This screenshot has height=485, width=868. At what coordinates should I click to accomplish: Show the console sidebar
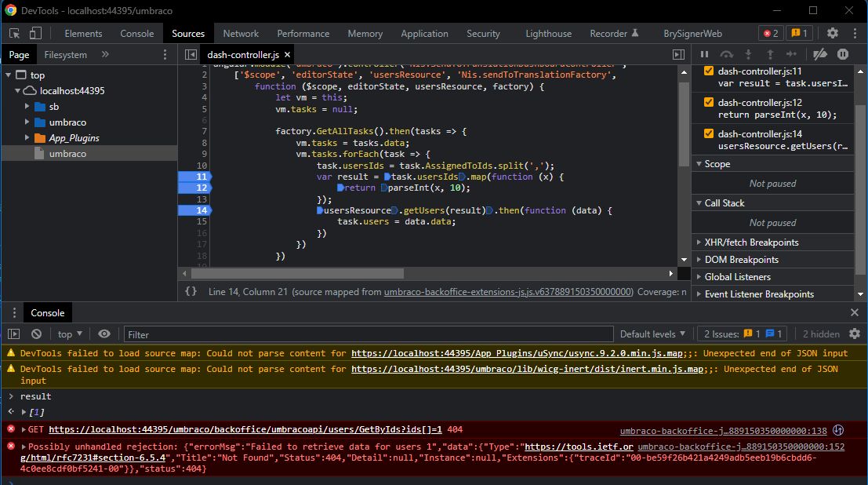click(14, 334)
